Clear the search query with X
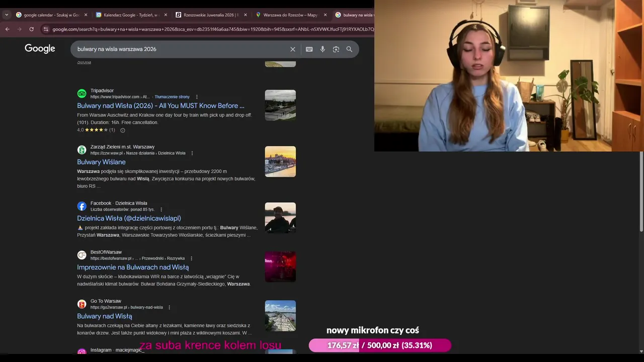Viewport: 644px width, 362px height. pos(293,49)
